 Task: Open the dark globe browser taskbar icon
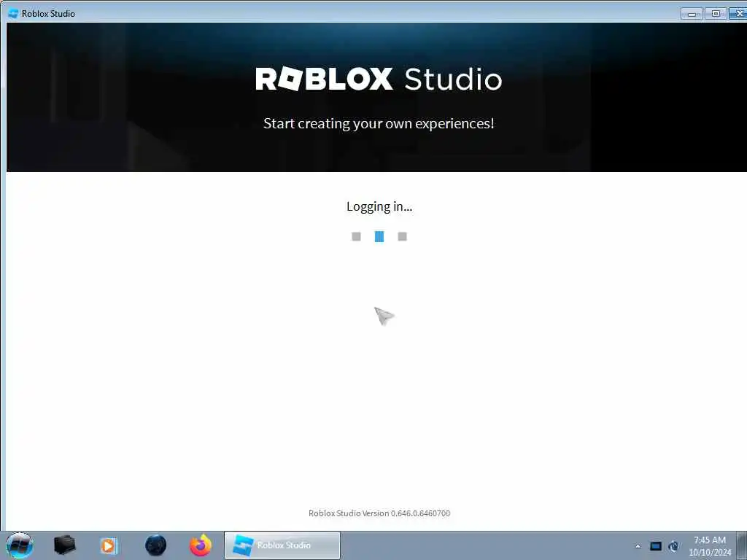tap(156, 545)
